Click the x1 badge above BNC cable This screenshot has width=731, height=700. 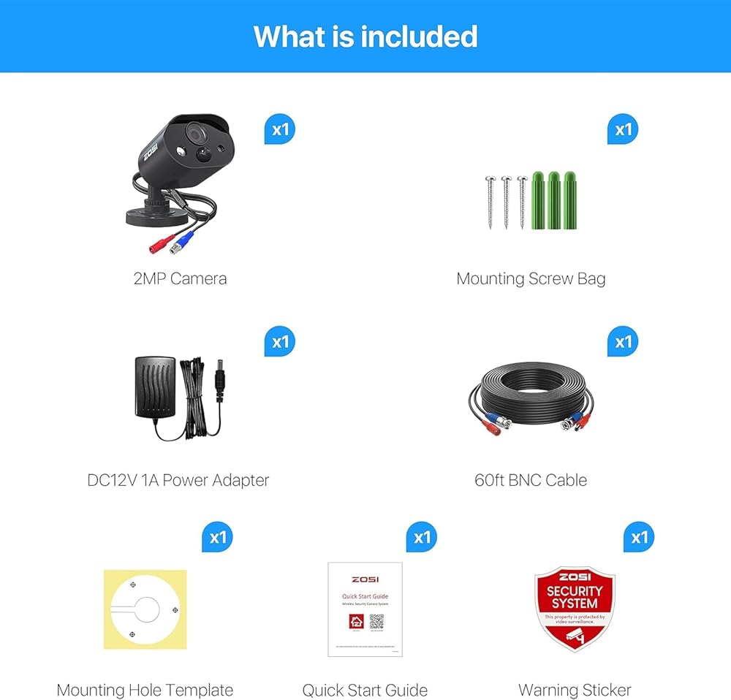click(623, 342)
